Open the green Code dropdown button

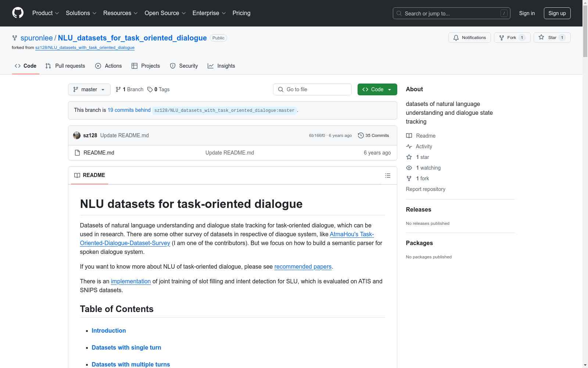click(377, 89)
